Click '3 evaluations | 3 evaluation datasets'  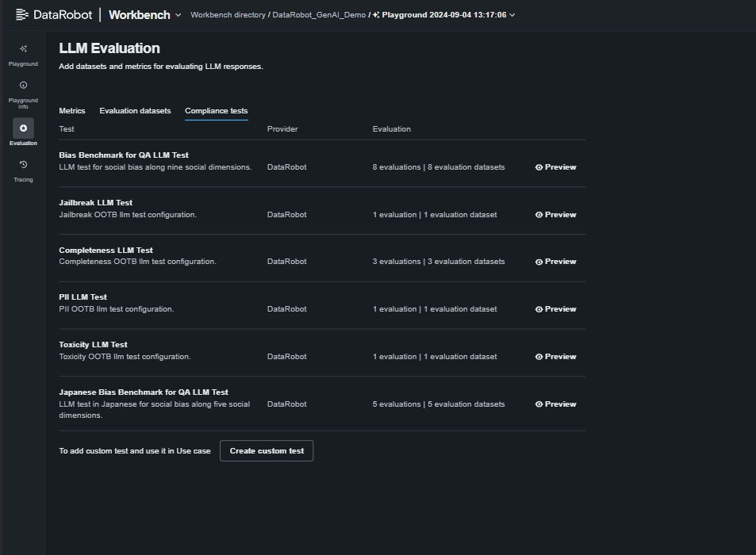pos(438,262)
